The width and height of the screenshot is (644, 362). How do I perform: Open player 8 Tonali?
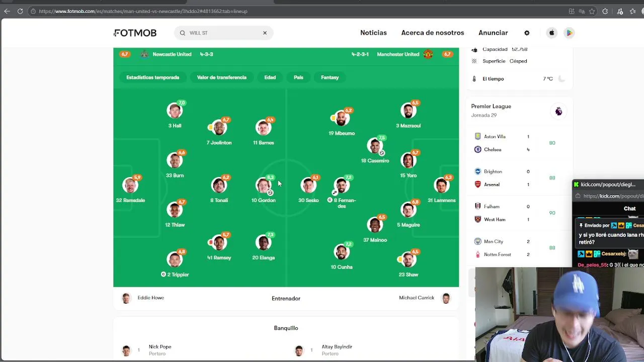[219, 189]
